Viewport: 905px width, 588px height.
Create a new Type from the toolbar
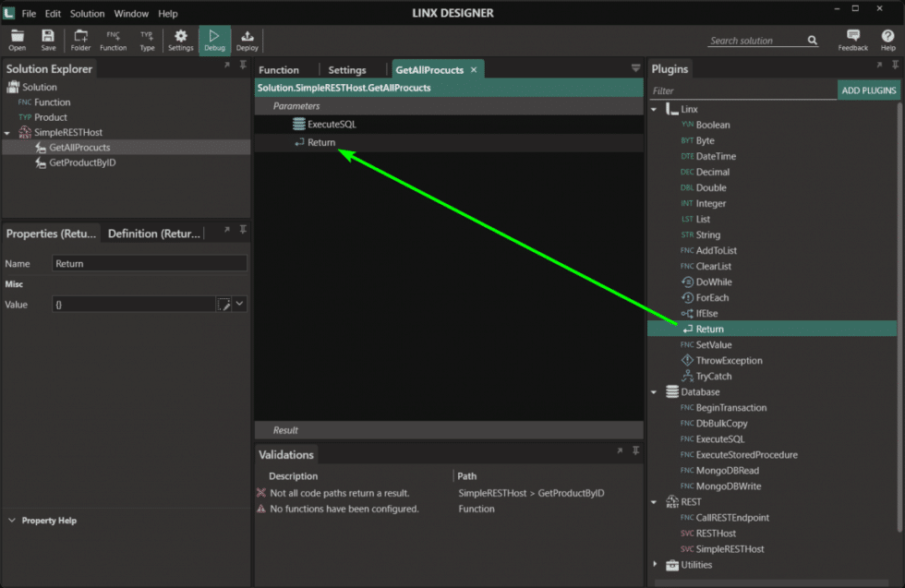coord(148,41)
